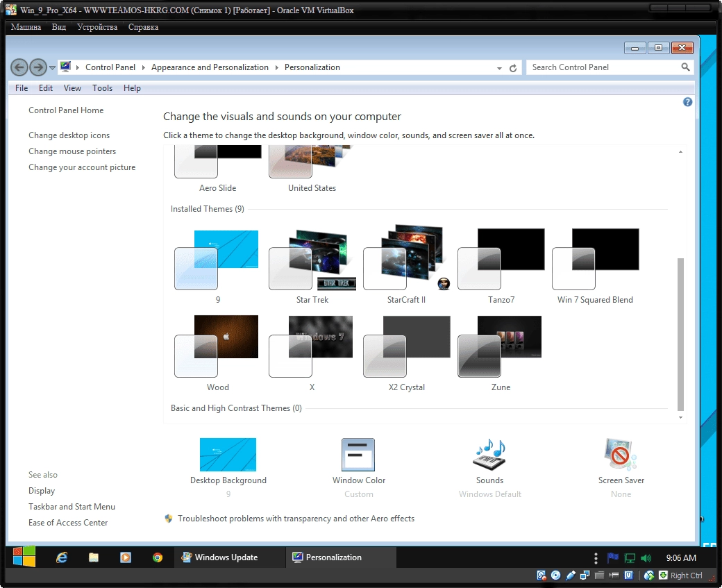Open Taskbar and Start Menu link
The height and width of the screenshot is (588, 722).
tap(72, 507)
